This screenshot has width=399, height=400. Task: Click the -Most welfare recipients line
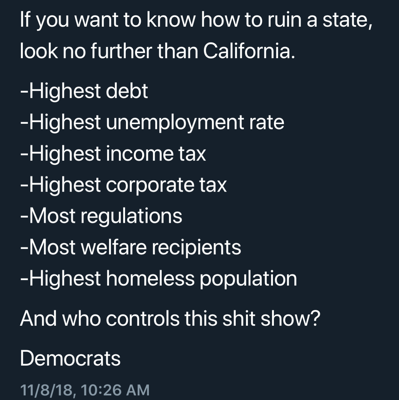click(x=131, y=248)
